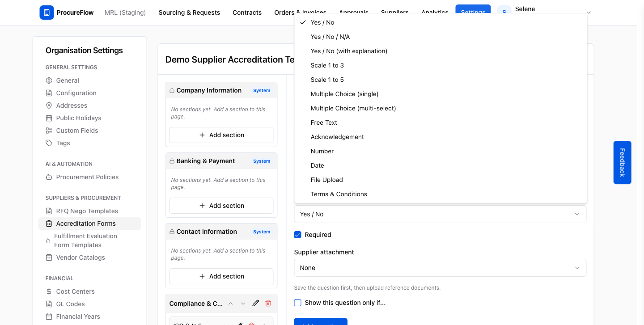Click the Selene user avatar
644x325 pixels.
(504, 13)
